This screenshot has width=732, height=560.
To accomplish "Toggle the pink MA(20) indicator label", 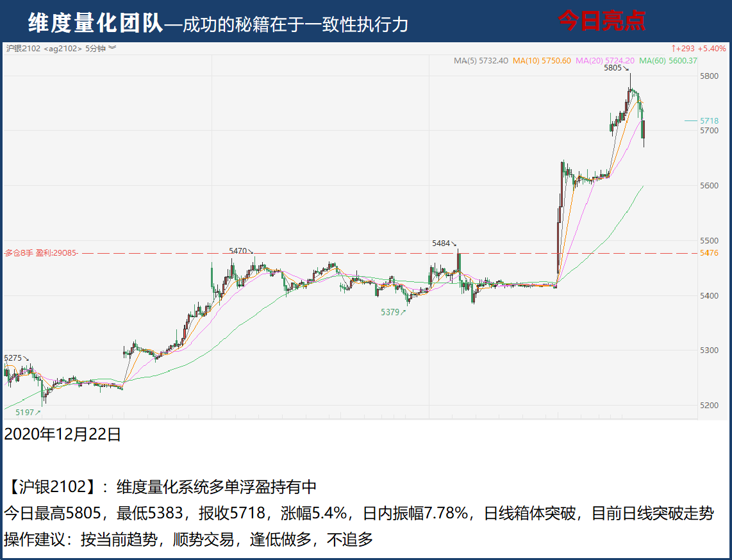I will point(604,61).
